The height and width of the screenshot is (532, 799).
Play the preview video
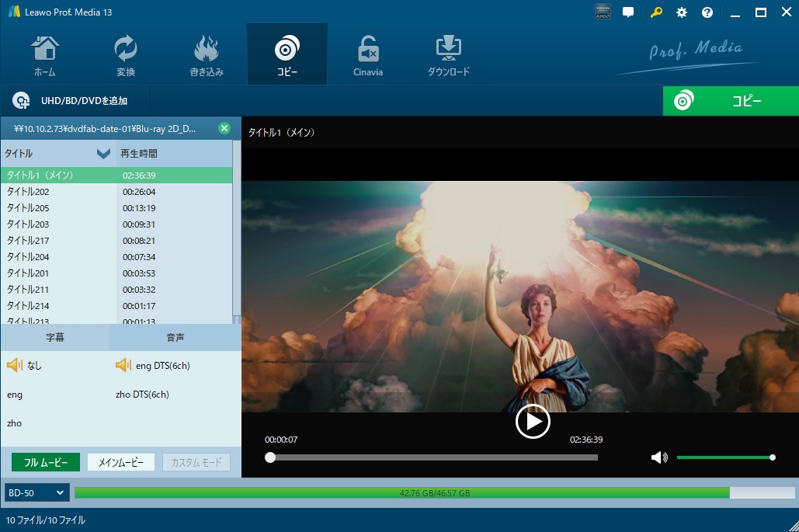point(533,422)
